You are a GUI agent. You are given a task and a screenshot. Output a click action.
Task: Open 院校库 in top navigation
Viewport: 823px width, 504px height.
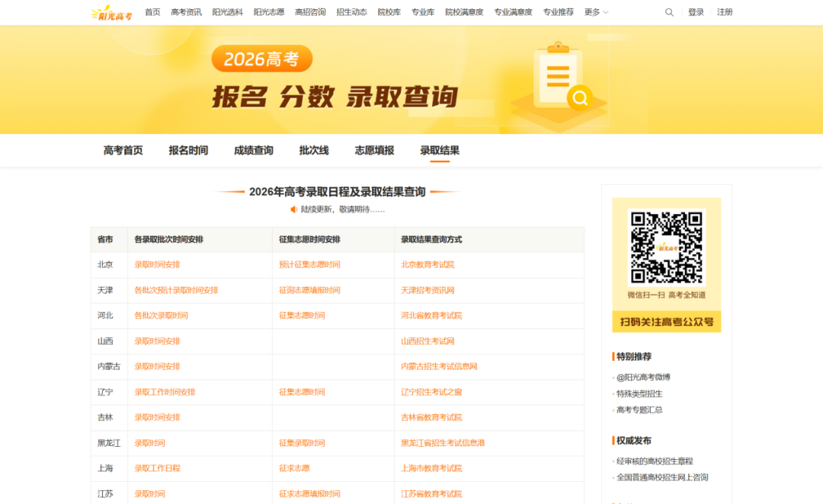coord(389,12)
